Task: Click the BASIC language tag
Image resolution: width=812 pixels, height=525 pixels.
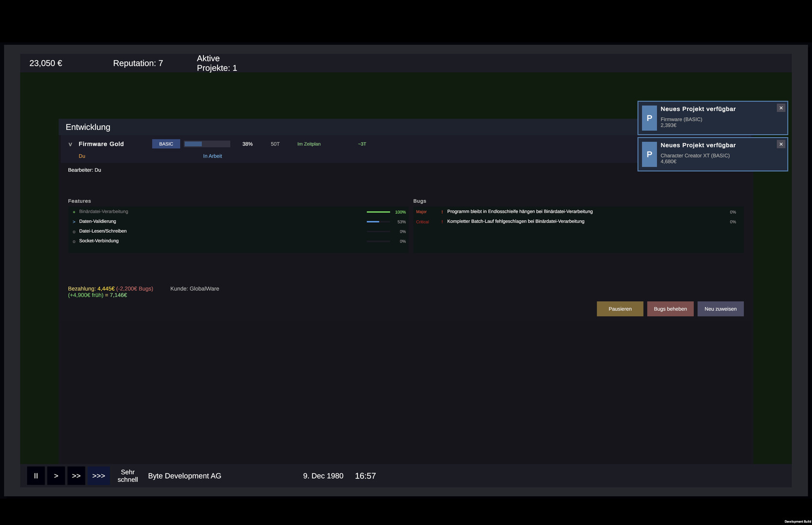Action: [x=166, y=144]
